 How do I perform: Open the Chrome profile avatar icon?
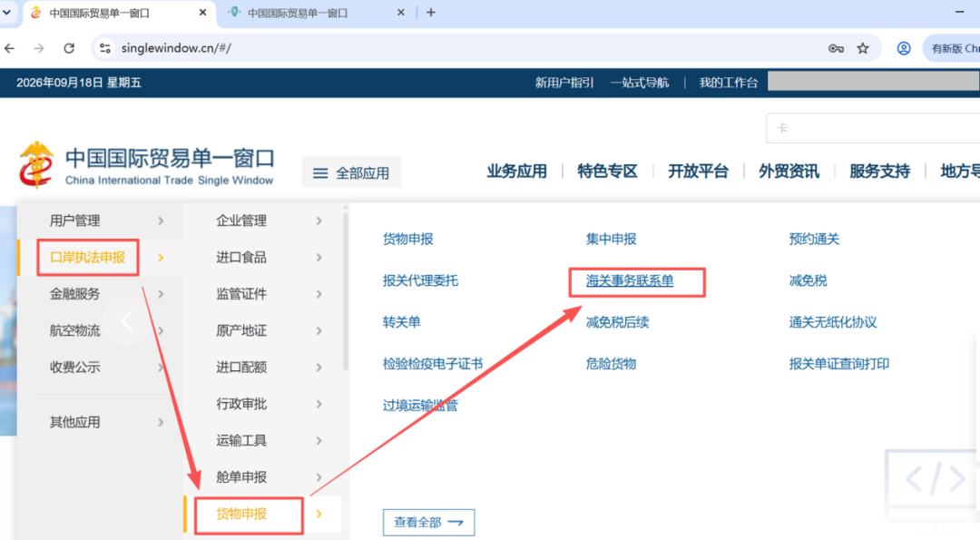tap(904, 48)
